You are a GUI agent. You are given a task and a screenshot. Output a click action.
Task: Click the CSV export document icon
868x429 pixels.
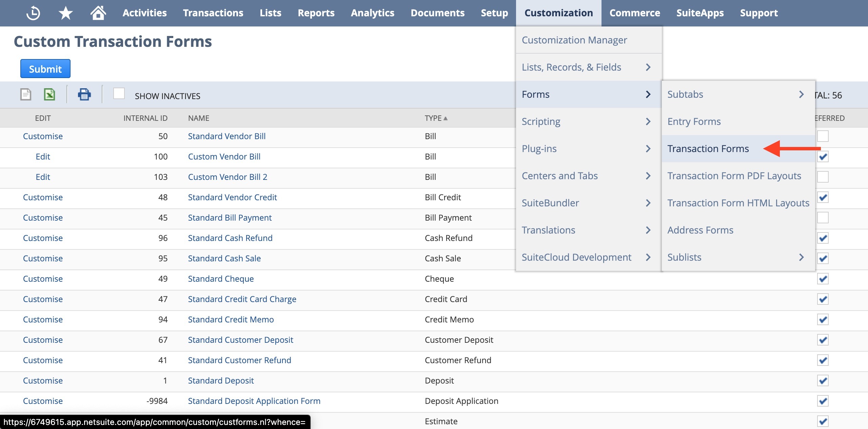(26, 94)
